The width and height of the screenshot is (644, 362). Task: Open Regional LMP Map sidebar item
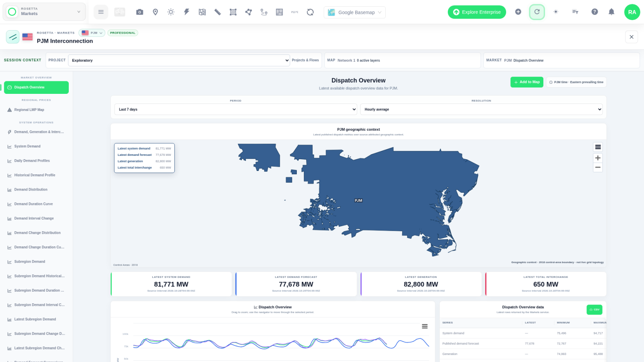(36, 110)
